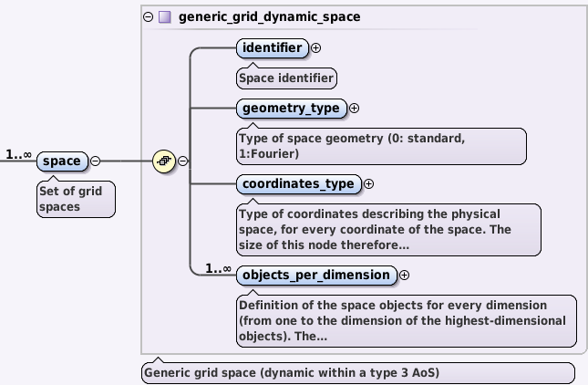
Task: Click the purple complex type square icon
Action: point(165,16)
